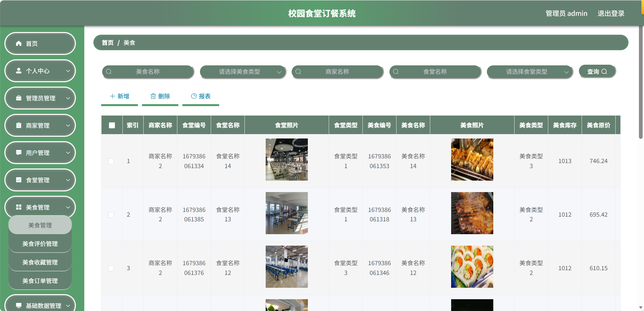
Task: Click the monitor icon beside 基础数据管理
Action: point(19,306)
